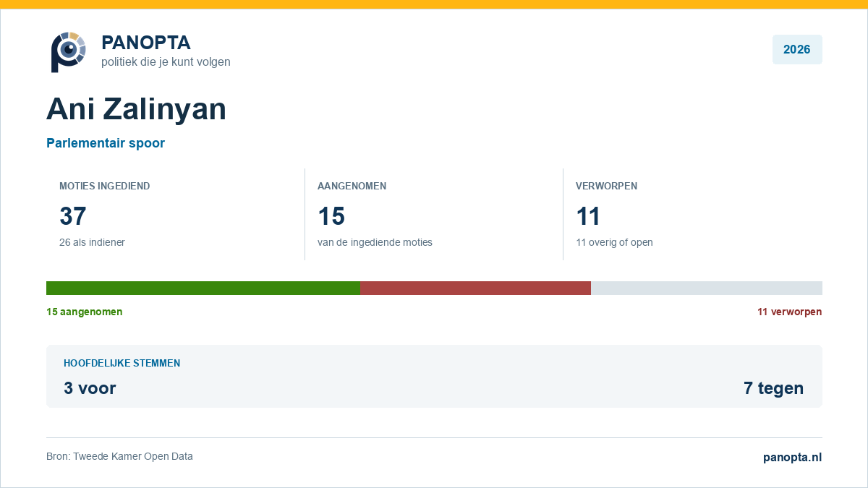868x488 pixels.
Task: Click the Hoofdelijke stemmen heading
Action: 122,363
